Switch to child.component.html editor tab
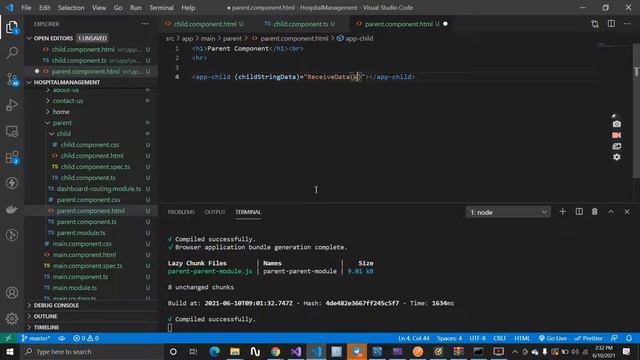This screenshot has height=360, width=640. coord(205,24)
